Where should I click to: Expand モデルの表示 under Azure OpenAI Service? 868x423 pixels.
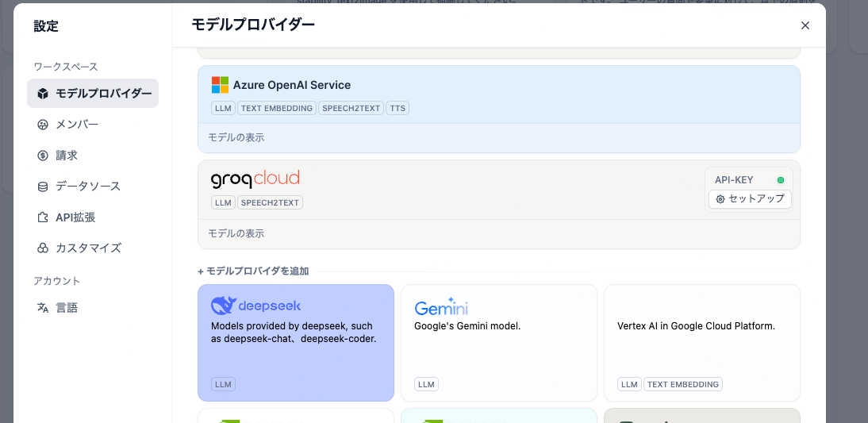[x=236, y=137]
